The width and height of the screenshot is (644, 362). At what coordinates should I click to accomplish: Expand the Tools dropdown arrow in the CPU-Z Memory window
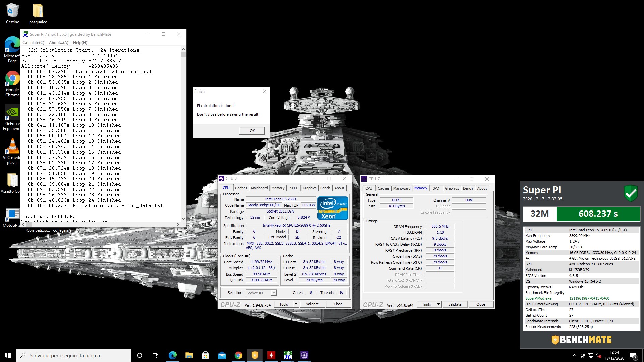[438, 304]
